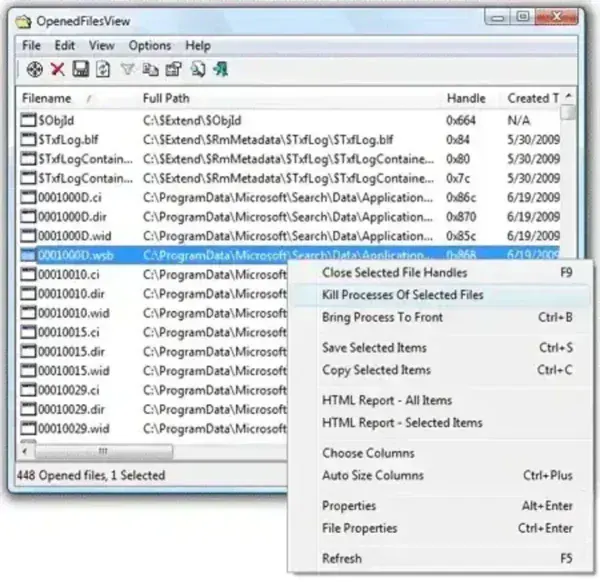Select Bring Process To Front
The image size is (600, 582).
pos(440,317)
